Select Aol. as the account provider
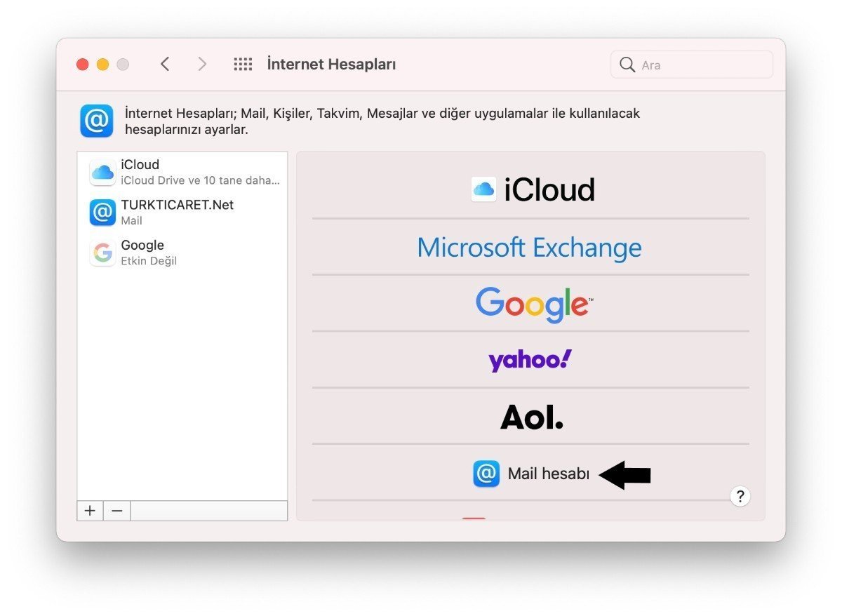The height and width of the screenshot is (616, 842). (x=531, y=416)
